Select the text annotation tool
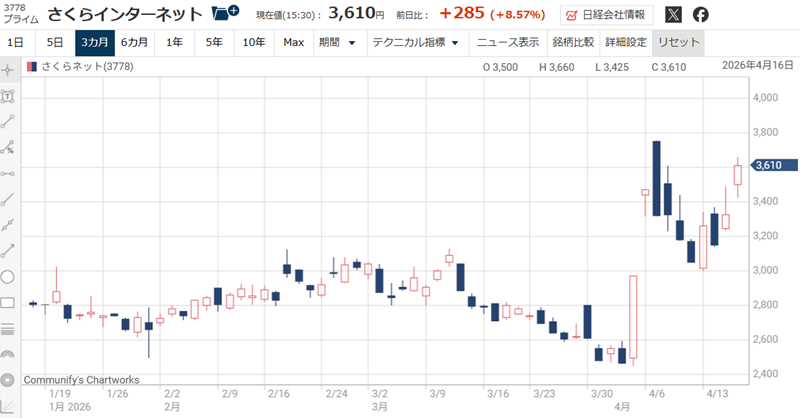The height and width of the screenshot is (418, 800). [9, 96]
